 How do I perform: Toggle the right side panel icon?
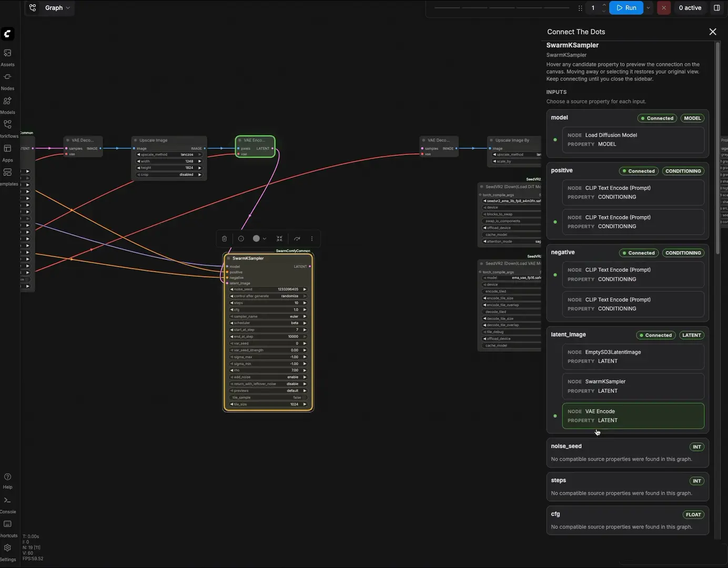click(x=716, y=8)
